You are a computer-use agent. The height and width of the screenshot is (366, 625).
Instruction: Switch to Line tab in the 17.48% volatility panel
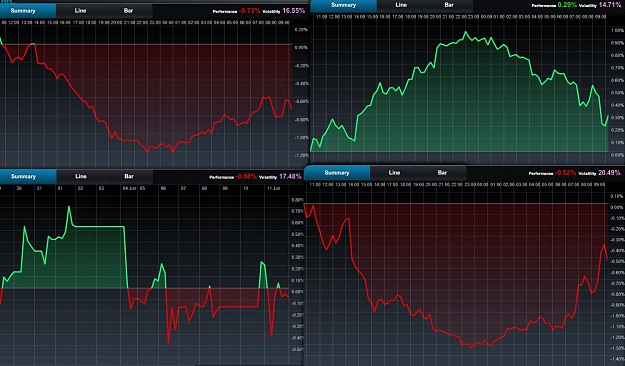pyautogui.click(x=81, y=176)
